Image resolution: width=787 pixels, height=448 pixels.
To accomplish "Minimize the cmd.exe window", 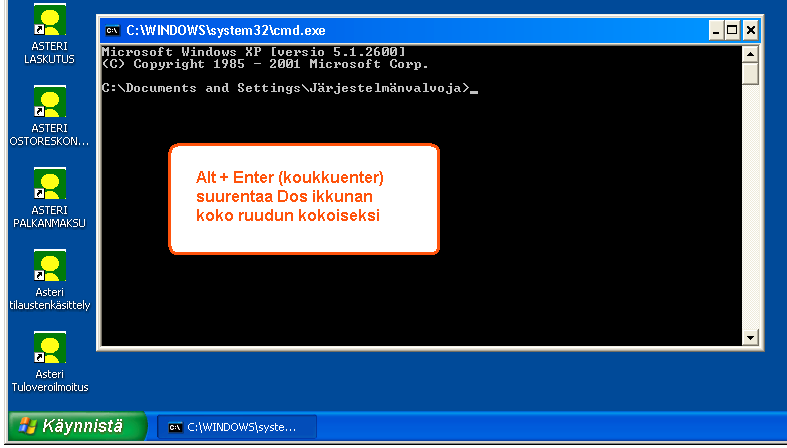I will [x=716, y=31].
